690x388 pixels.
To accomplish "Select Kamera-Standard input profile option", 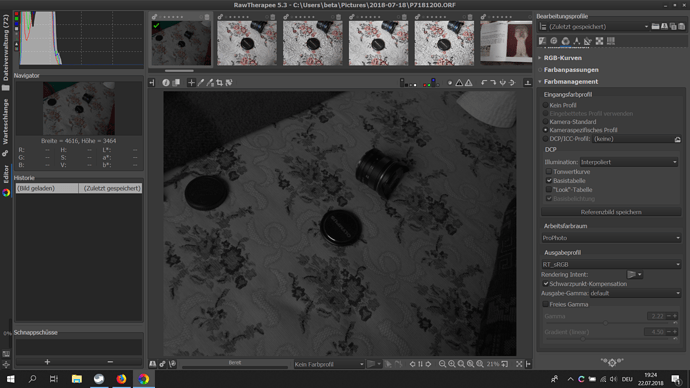I will (x=569, y=122).
